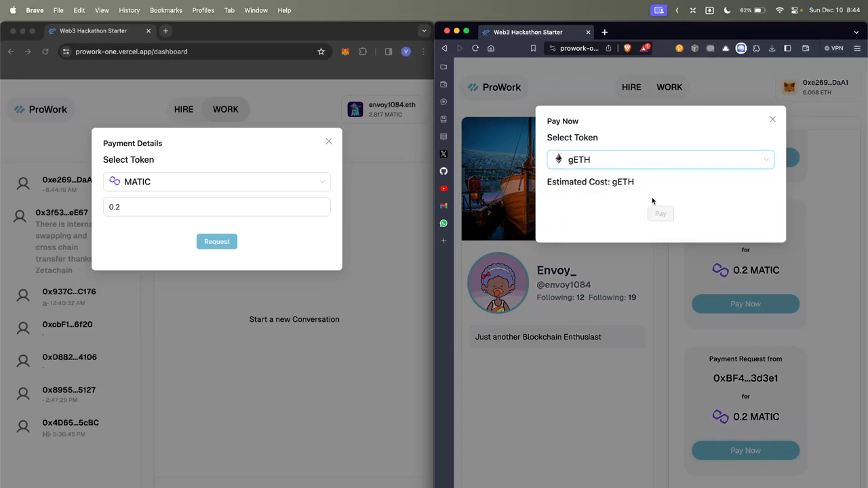Click HIRE in the right window
Viewport: 868px width, 488px height.
point(631,87)
